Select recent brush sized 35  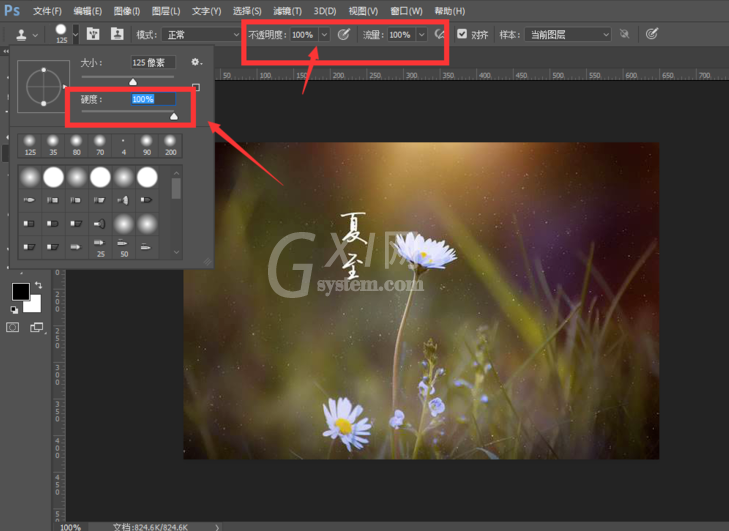coord(53,146)
